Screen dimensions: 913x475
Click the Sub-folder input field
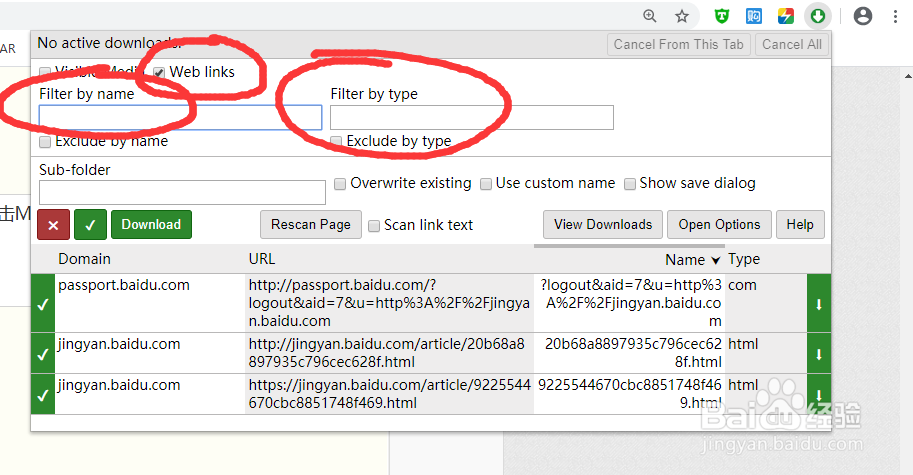pos(182,192)
